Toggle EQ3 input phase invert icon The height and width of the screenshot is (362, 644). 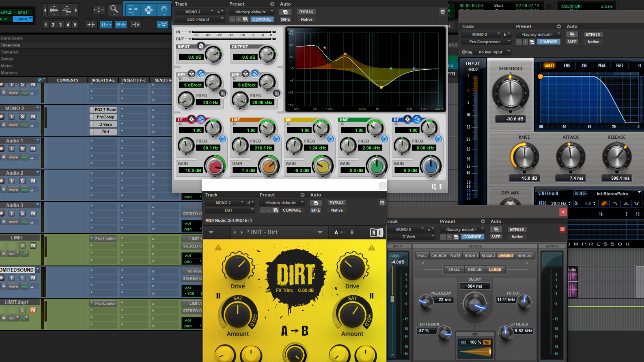point(201,46)
